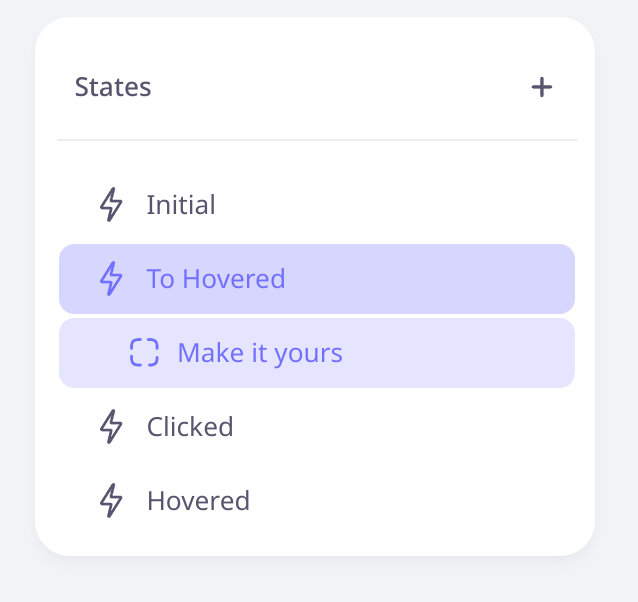
Task: Click the header area between States and plus
Action: [x=341, y=87]
